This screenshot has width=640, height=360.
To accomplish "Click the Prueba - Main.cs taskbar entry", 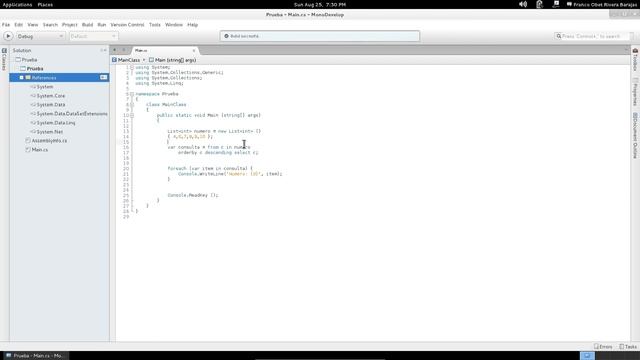I will [x=35, y=356].
